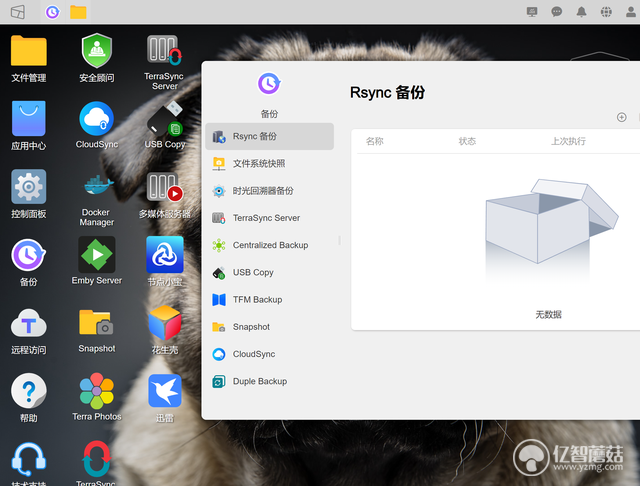
Task: Open user account menu icon
Action: pos(631,12)
